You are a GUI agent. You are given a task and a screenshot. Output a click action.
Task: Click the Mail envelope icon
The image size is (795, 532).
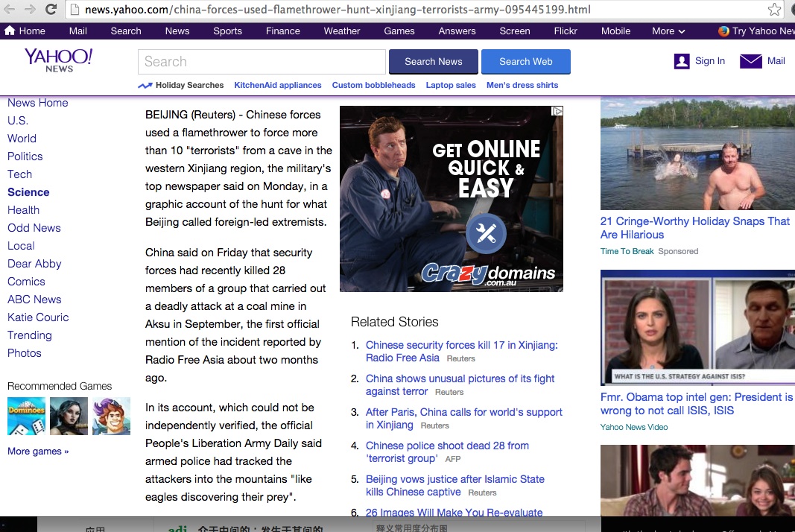click(751, 61)
